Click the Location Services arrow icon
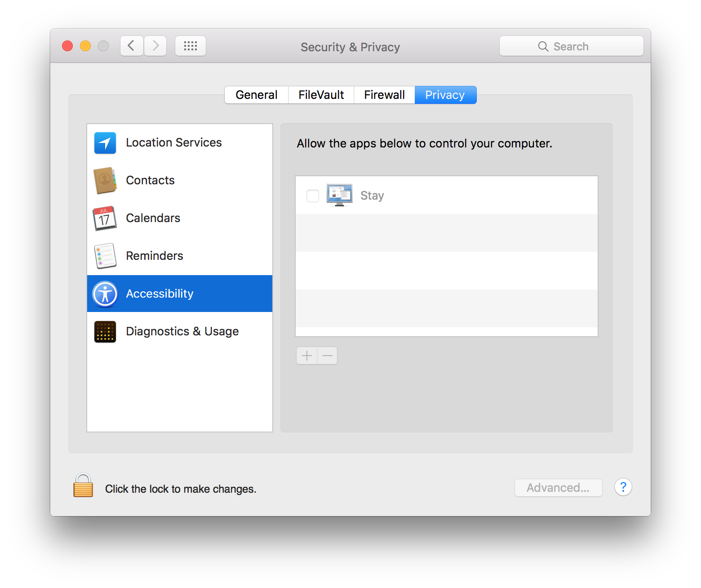The image size is (701, 588). point(105,143)
